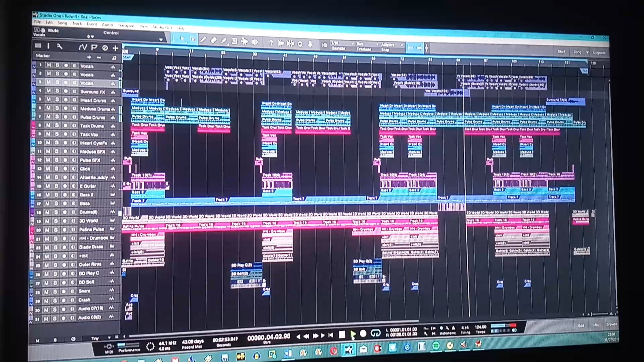Open the Transport menu
Viewport: 644px width, 362px height.
[126, 25]
